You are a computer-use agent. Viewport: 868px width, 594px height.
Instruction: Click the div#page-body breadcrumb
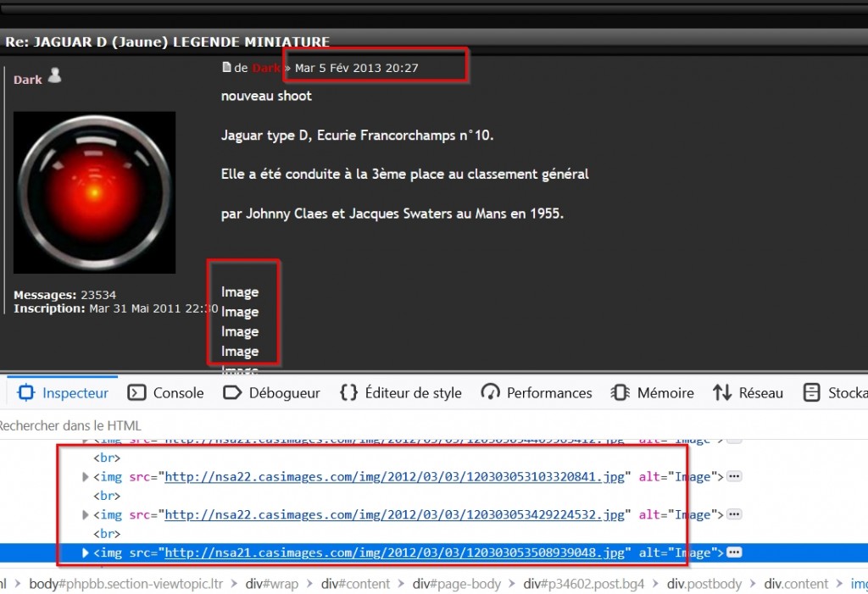457,584
